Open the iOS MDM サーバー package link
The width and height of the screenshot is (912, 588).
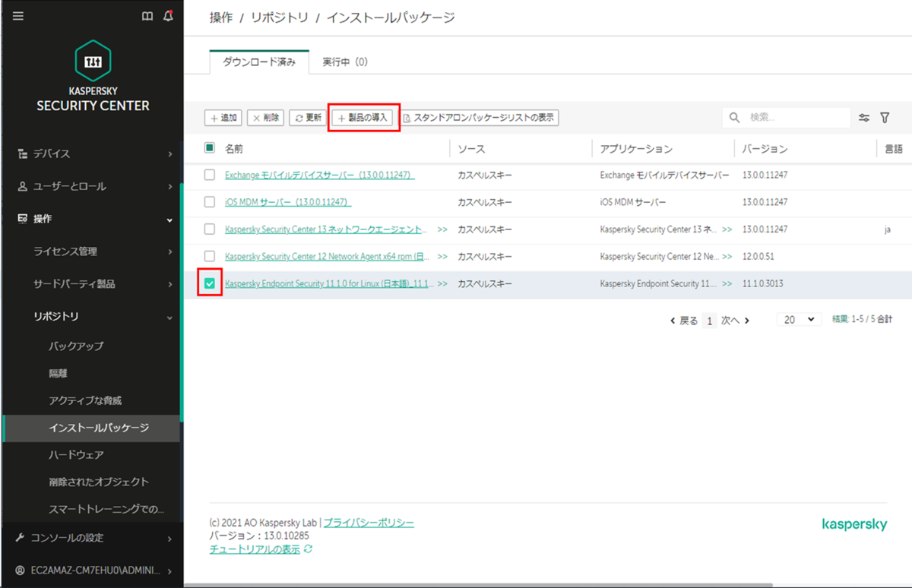pos(288,202)
